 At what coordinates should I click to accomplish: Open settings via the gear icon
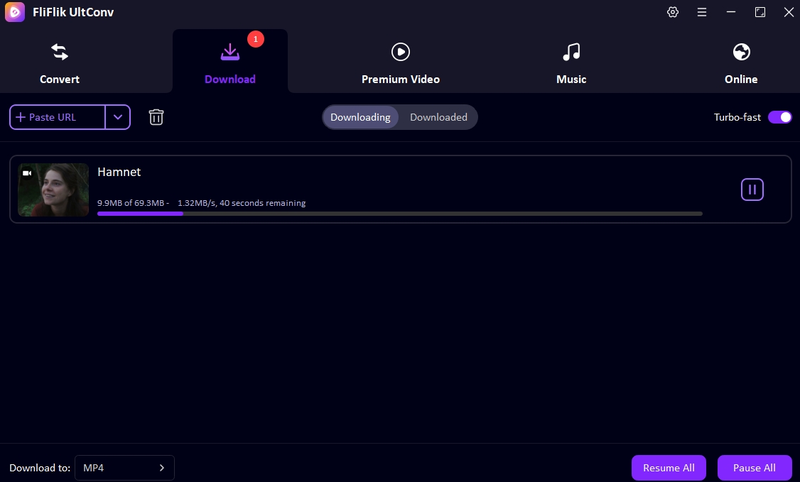pos(672,12)
